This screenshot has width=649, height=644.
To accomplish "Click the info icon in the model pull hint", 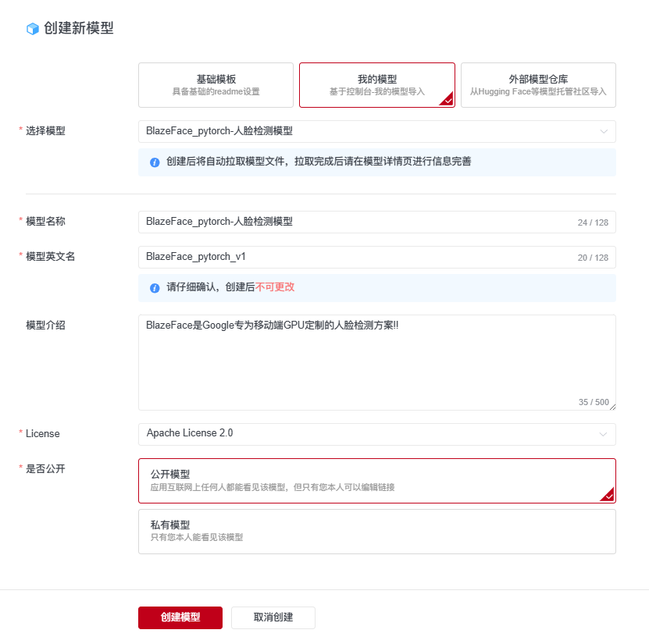I will click(x=155, y=162).
